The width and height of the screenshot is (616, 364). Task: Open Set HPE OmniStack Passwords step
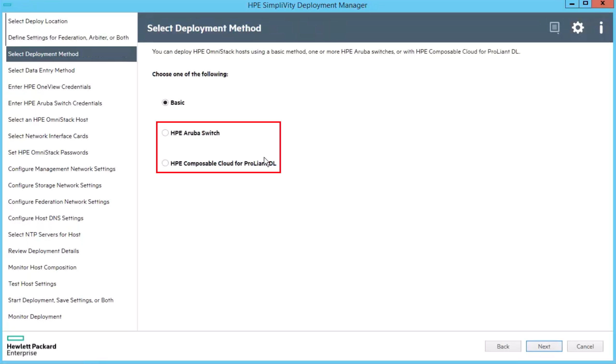[x=48, y=153]
